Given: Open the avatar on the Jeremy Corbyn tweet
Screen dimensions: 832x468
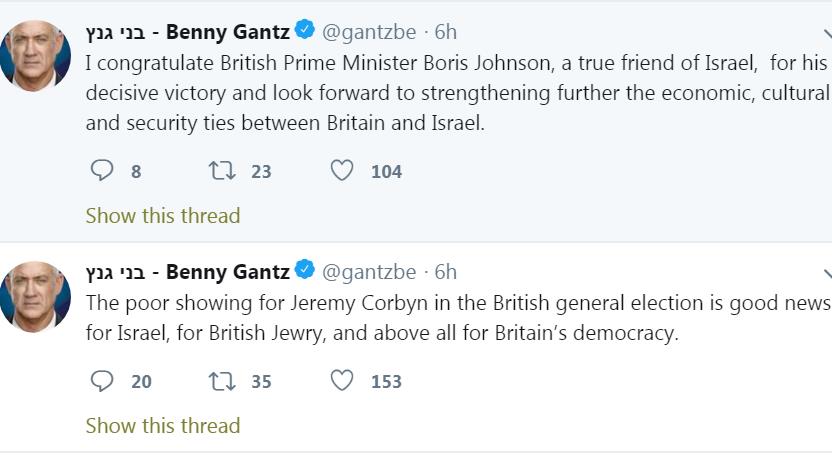Looking at the screenshot, I should click(x=35, y=296).
